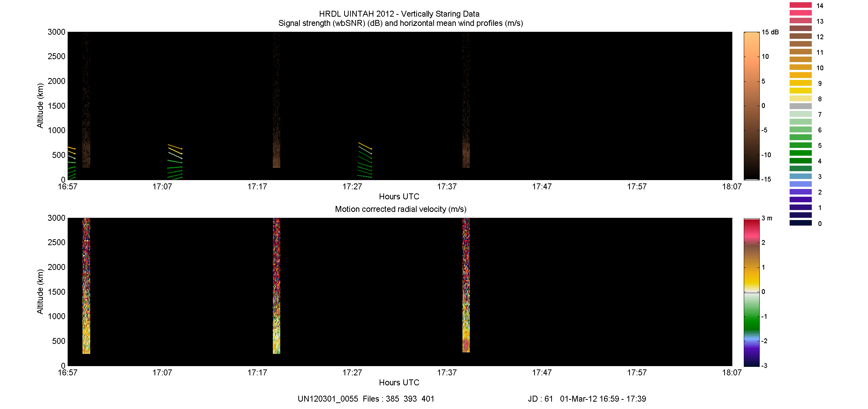Viewport: 868px width, 409px height.
Task: Click the '17:37' tick on lower plot
Action: pos(447,373)
